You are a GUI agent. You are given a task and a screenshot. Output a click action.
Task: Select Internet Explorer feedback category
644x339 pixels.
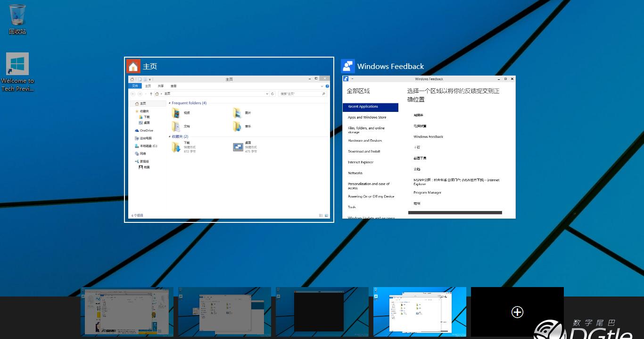click(361, 162)
